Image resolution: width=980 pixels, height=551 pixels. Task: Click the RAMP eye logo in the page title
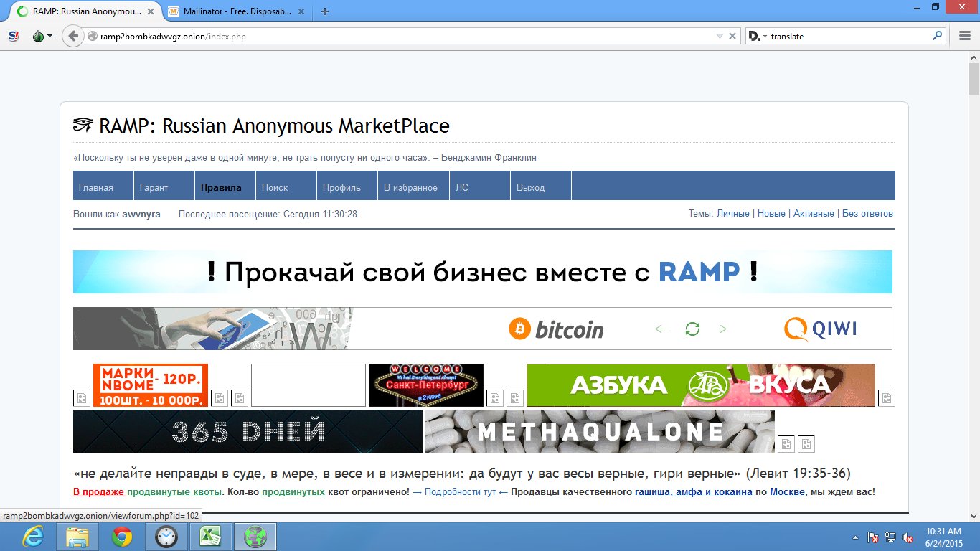pyautogui.click(x=83, y=126)
